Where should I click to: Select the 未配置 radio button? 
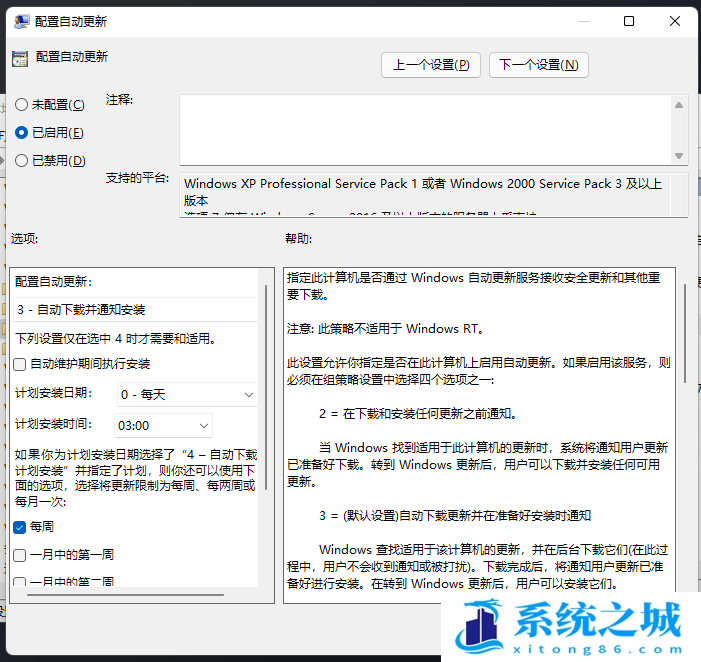22,104
